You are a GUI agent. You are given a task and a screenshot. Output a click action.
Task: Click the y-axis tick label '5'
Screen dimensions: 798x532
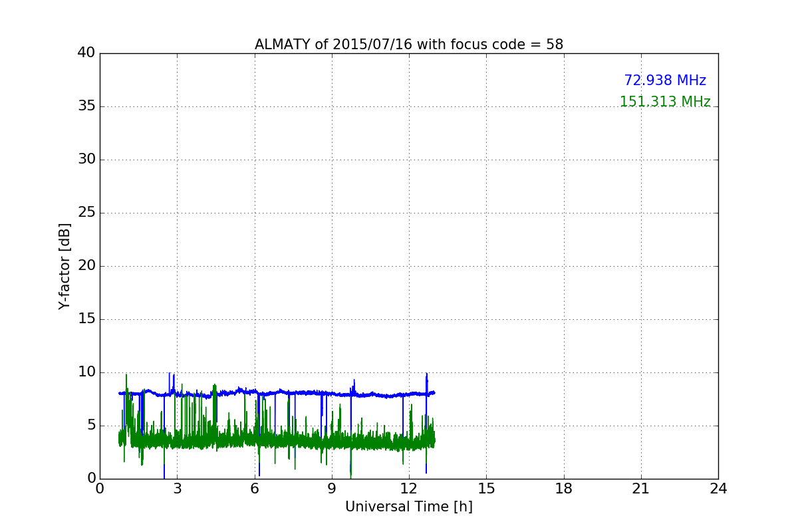91,426
